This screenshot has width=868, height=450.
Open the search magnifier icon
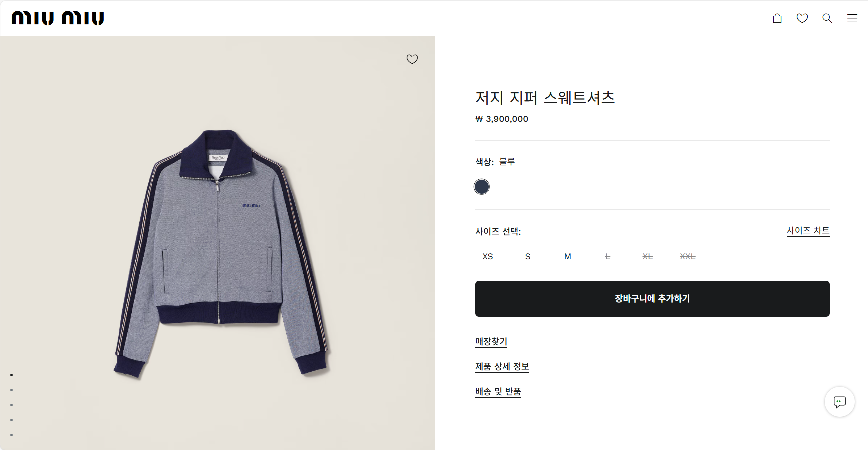[x=827, y=18]
